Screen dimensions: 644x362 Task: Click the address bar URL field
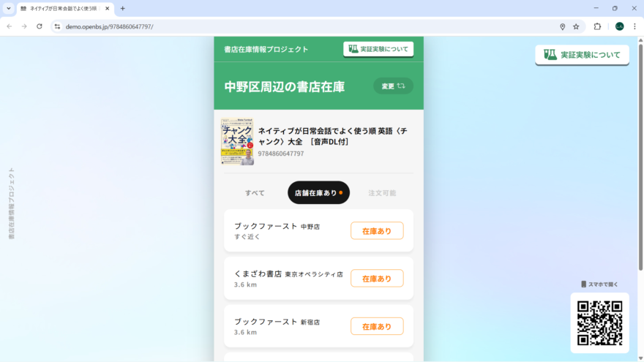tap(293, 26)
